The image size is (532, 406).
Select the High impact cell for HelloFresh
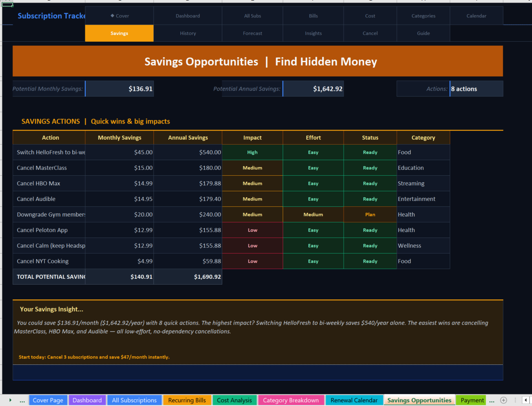pyautogui.click(x=252, y=152)
